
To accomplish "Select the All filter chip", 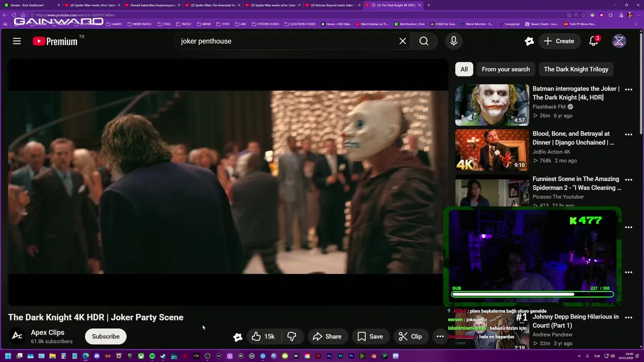I will (x=464, y=69).
